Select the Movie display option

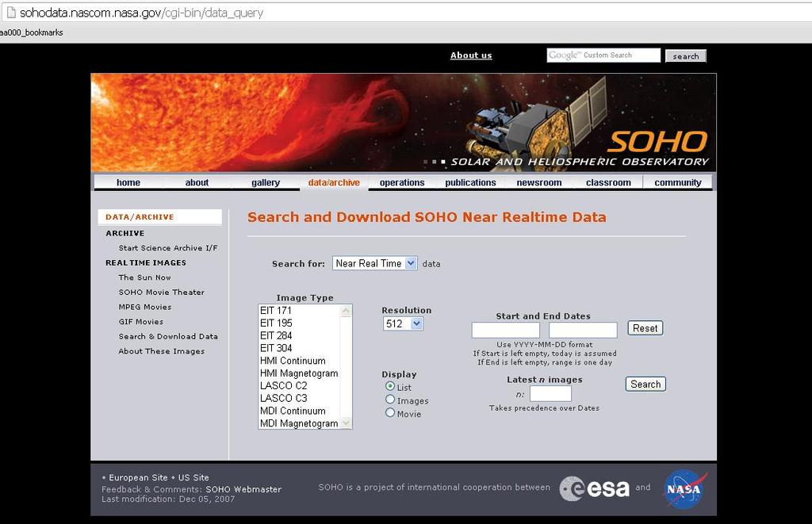390,413
